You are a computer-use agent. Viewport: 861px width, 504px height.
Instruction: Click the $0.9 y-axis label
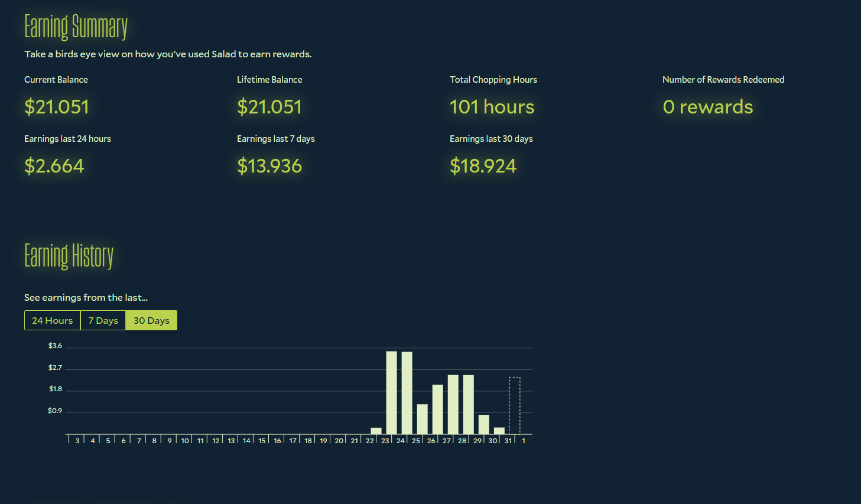(55, 411)
